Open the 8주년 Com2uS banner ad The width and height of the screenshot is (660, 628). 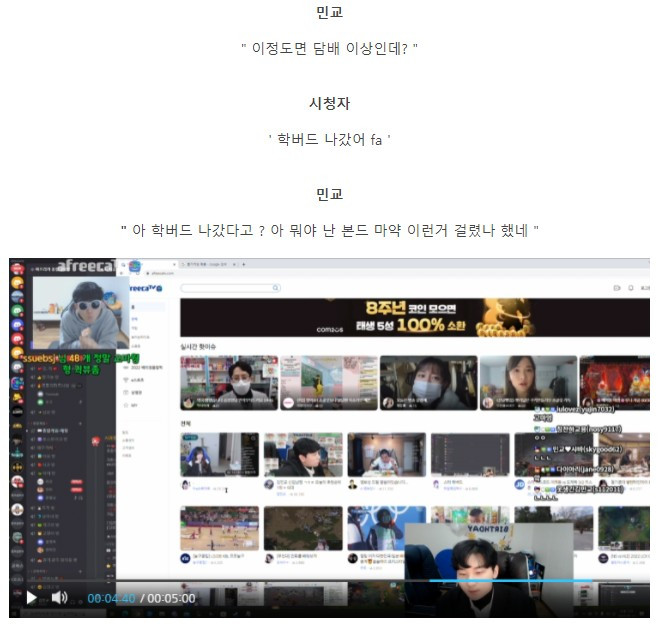tap(415, 318)
